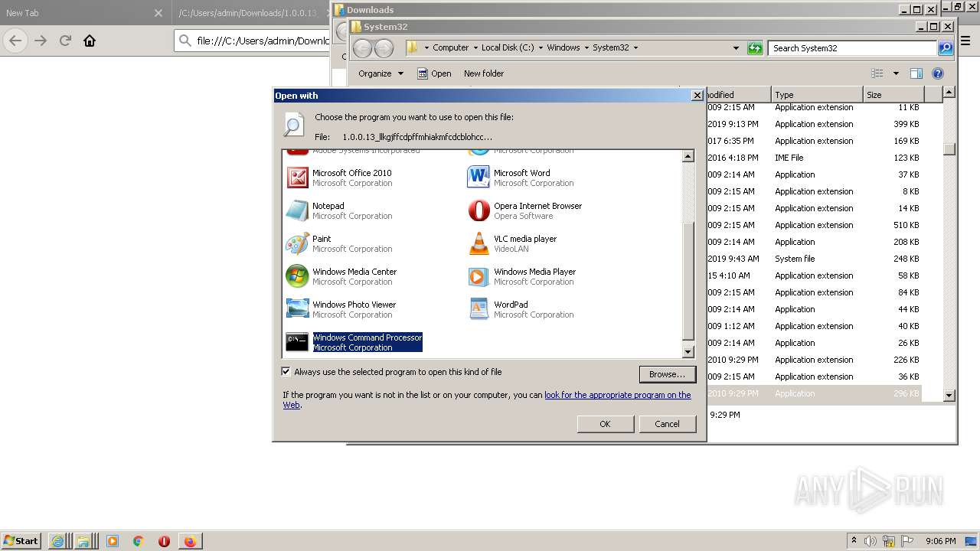Open Explorer help question-mark icon
Screen dimensions: 980x551
click(938, 73)
